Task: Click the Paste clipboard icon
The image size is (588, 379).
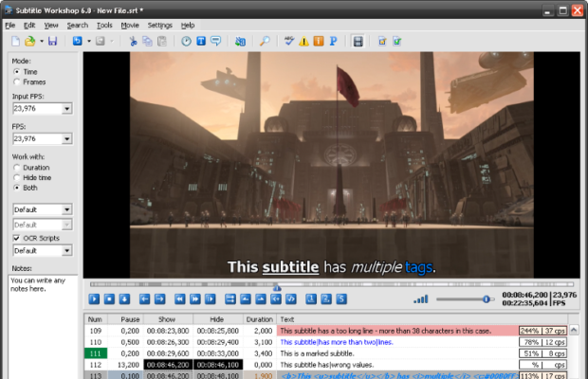Action: [161, 41]
